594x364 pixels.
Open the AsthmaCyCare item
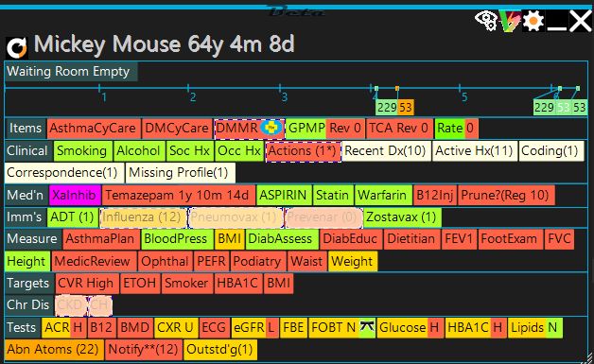click(94, 129)
